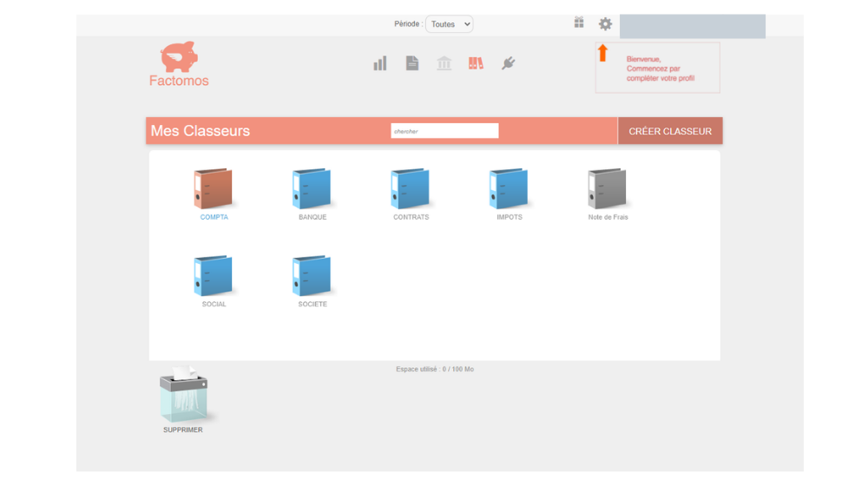Screen dimensions: 868x486
Task: Click the CONTRATS label
Action: 411,217
